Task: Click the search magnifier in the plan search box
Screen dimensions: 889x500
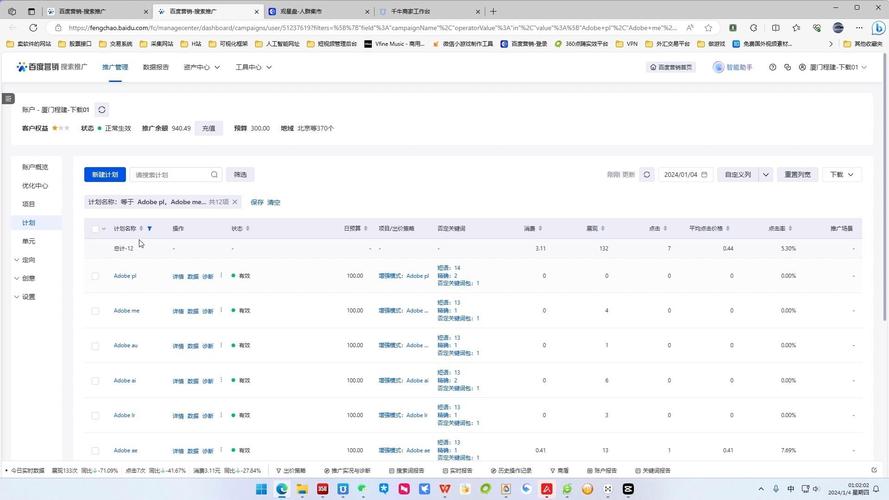Action: (x=214, y=175)
